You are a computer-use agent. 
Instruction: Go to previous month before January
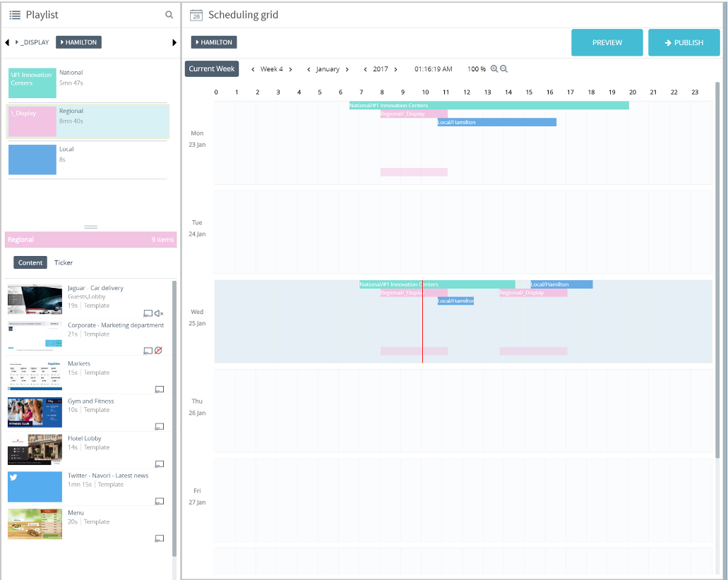click(309, 69)
